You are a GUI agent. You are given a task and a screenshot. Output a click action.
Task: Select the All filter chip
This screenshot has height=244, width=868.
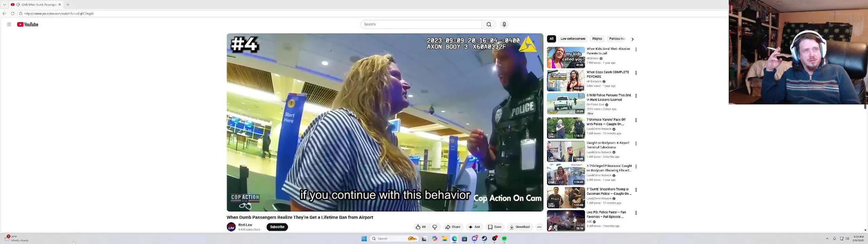click(551, 39)
